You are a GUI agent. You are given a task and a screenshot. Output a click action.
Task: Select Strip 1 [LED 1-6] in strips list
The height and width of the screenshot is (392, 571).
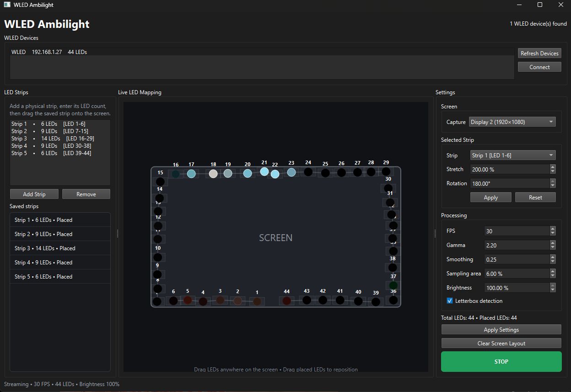[60, 124]
